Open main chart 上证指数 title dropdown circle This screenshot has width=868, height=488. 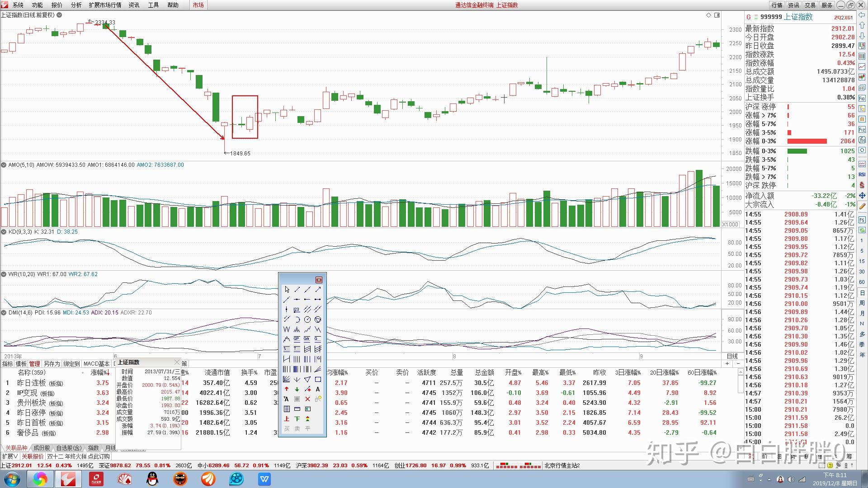point(59,15)
